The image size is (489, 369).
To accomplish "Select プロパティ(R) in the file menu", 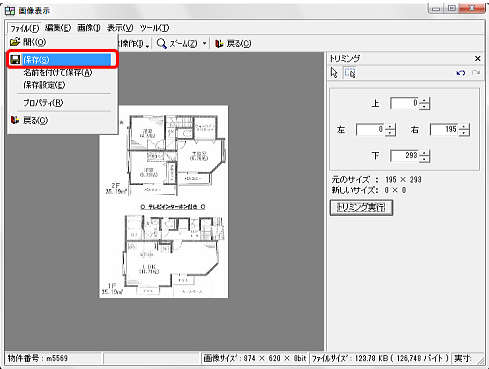I will click(x=43, y=103).
